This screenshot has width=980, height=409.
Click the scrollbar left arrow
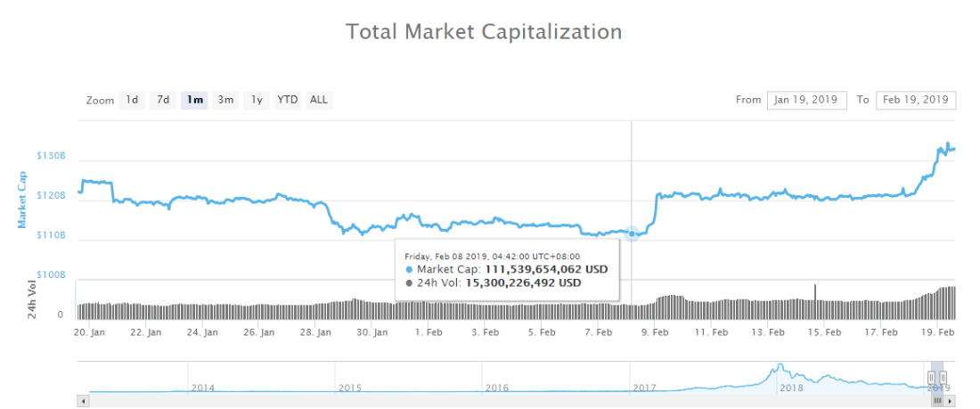[81, 399]
